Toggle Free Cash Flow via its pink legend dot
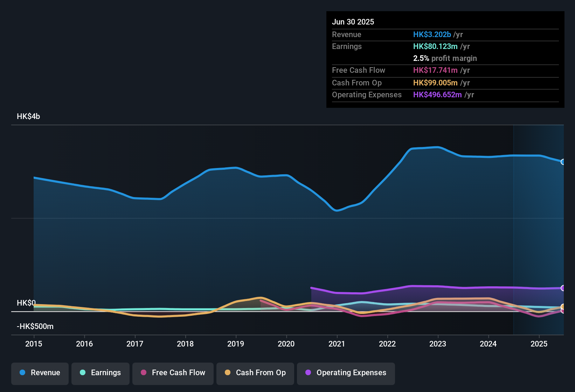Image resolution: width=575 pixels, height=392 pixels. tap(143, 373)
